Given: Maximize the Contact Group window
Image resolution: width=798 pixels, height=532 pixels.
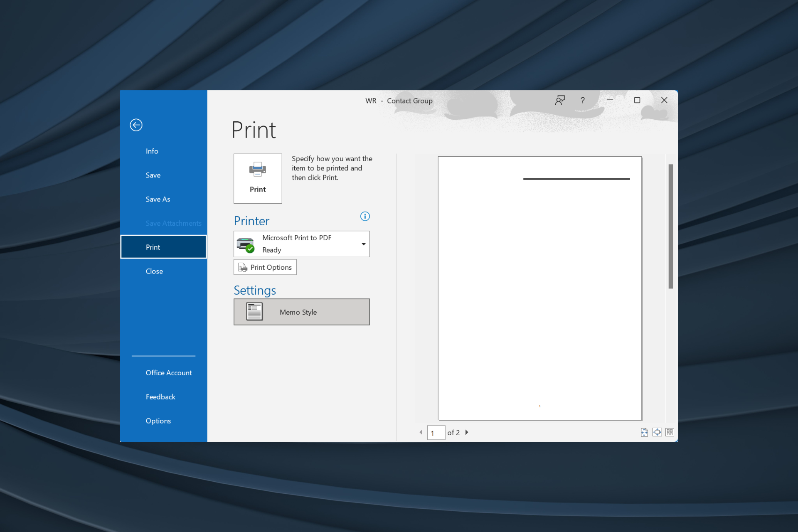Looking at the screenshot, I should [637, 100].
